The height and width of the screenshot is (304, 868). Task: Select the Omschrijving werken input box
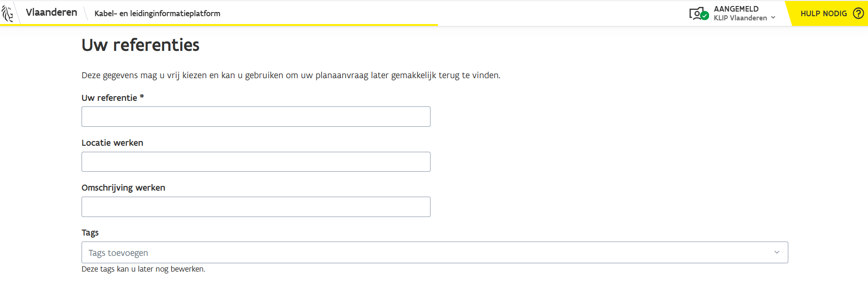coord(256,207)
